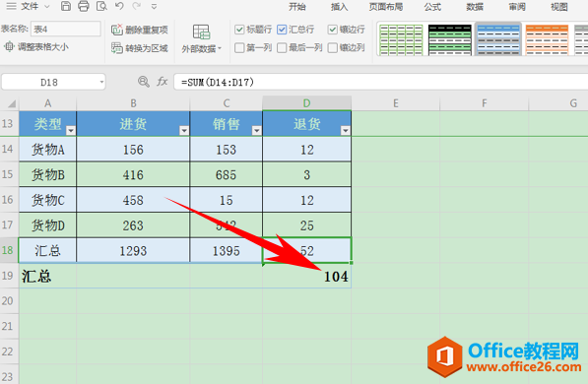Click cell 货物D

click(x=47, y=225)
